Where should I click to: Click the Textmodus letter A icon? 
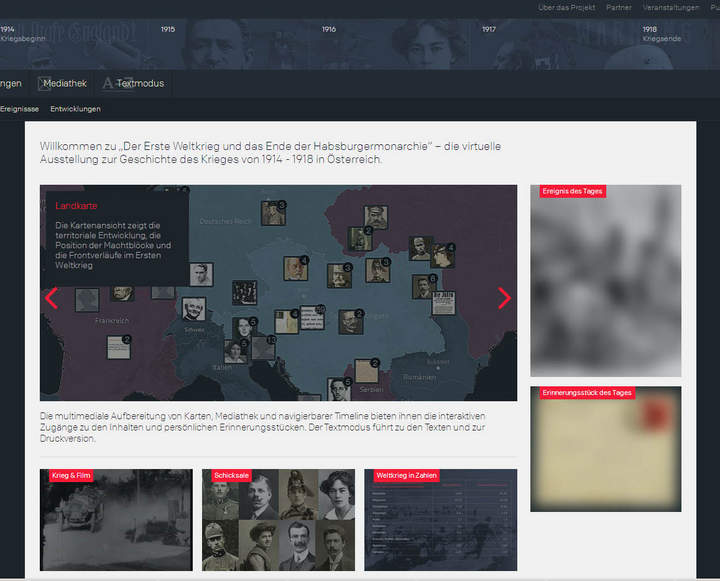coord(108,84)
